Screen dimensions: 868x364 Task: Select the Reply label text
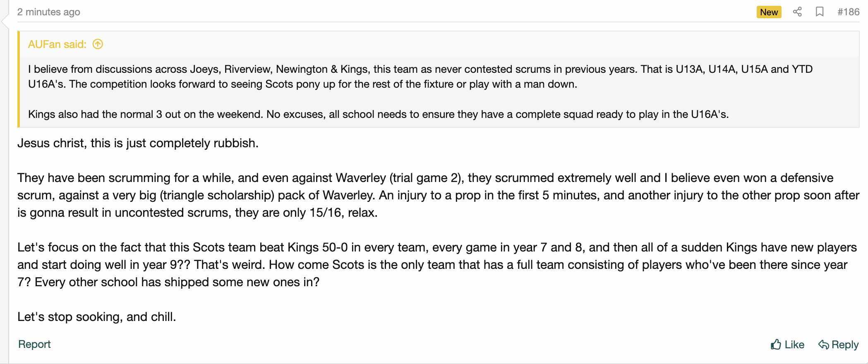tap(845, 345)
